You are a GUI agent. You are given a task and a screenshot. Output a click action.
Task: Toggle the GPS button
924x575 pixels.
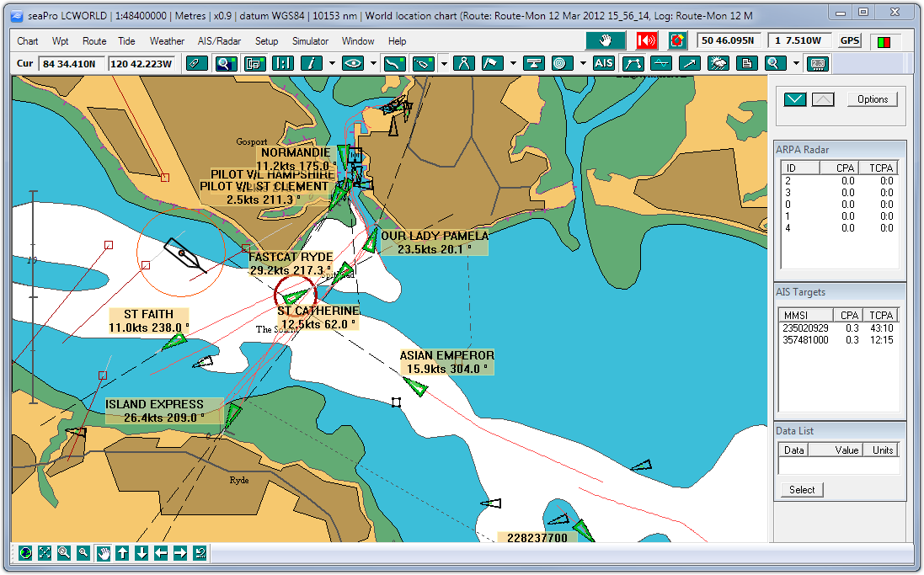coord(849,40)
